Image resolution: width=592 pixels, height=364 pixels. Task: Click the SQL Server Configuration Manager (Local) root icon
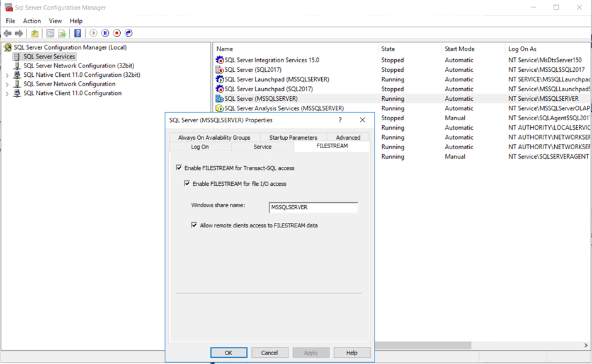pos(8,48)
